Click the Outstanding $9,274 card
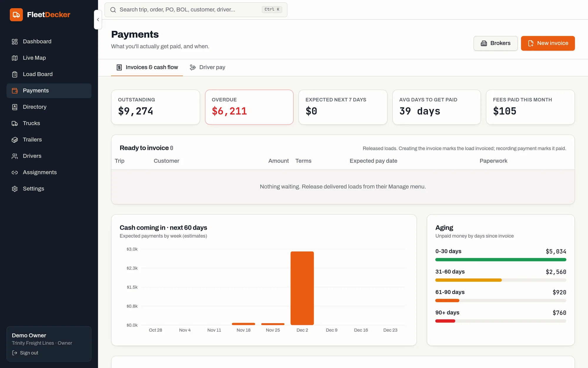The width and height of the screenshot is (588, 368). 156,107
